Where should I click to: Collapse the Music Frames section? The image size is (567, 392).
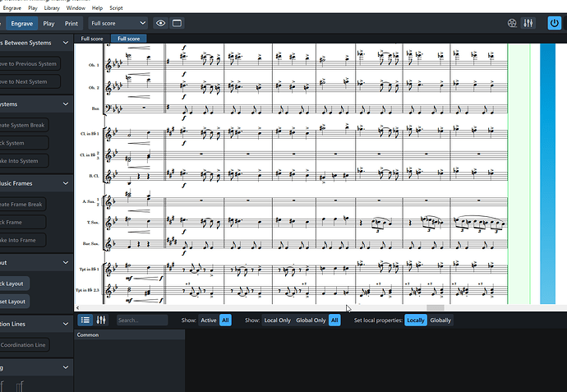click(x=66, y=183)
